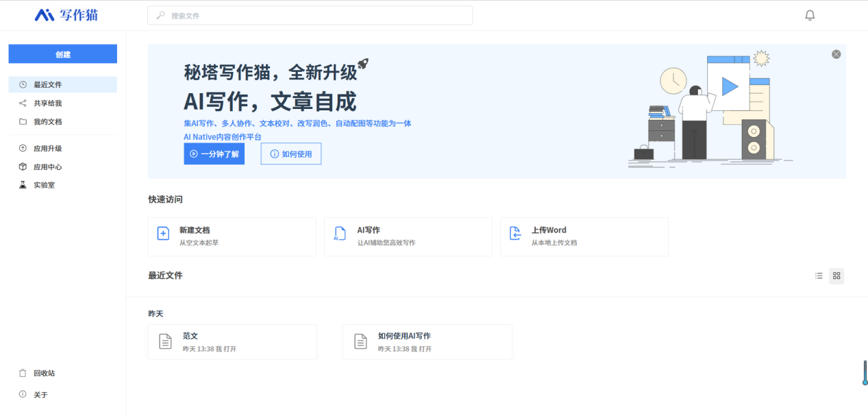
Task: Open the 如何使用 help link
Action: point(290,154)
